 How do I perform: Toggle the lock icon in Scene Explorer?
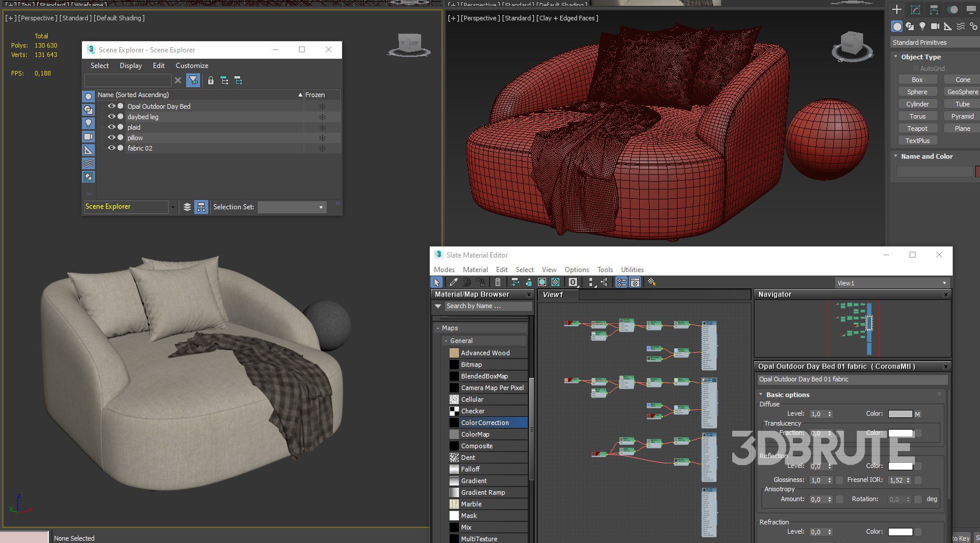(211, 81)
